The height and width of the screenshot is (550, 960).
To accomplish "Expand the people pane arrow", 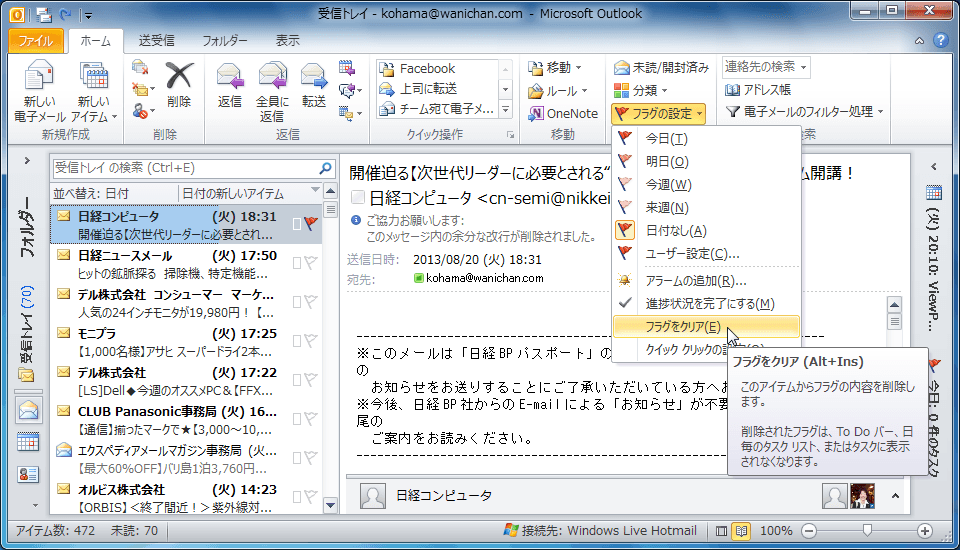I will coord(895,495).
